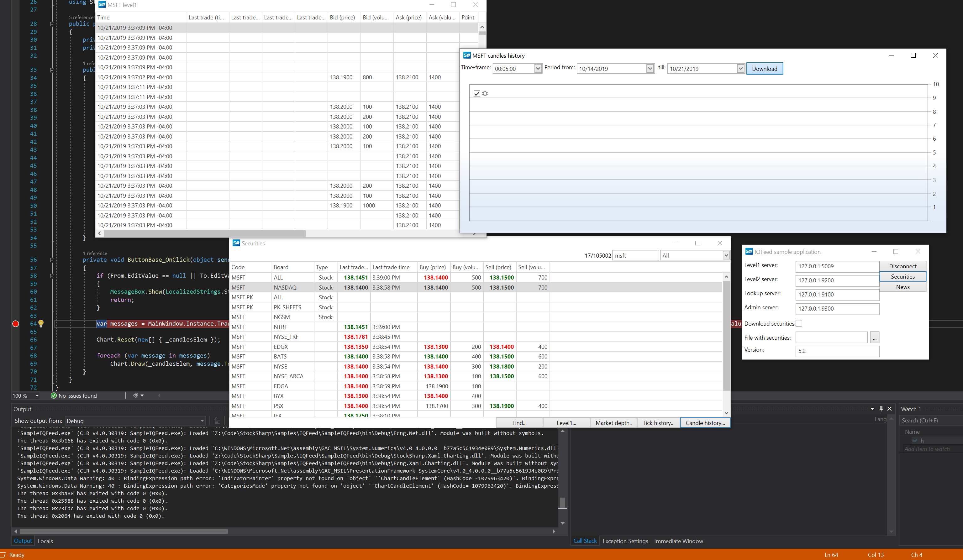Open the Time-frame dropdown
Viewport: 963px width, 560px height.
(x=538, y=68)
